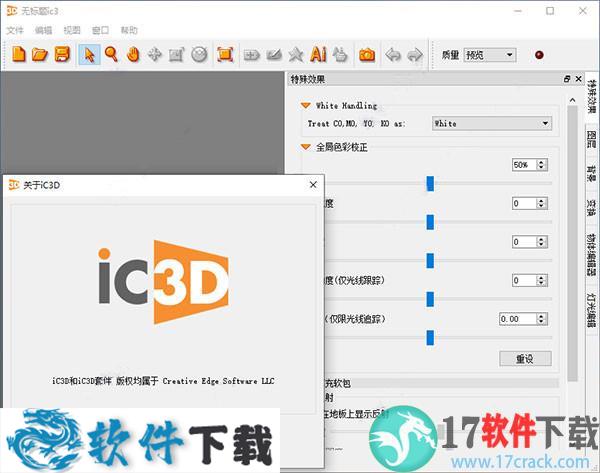The image size is (600, 473).
Task: Collapse the White Handling section triangle
Action: [305, 105]
